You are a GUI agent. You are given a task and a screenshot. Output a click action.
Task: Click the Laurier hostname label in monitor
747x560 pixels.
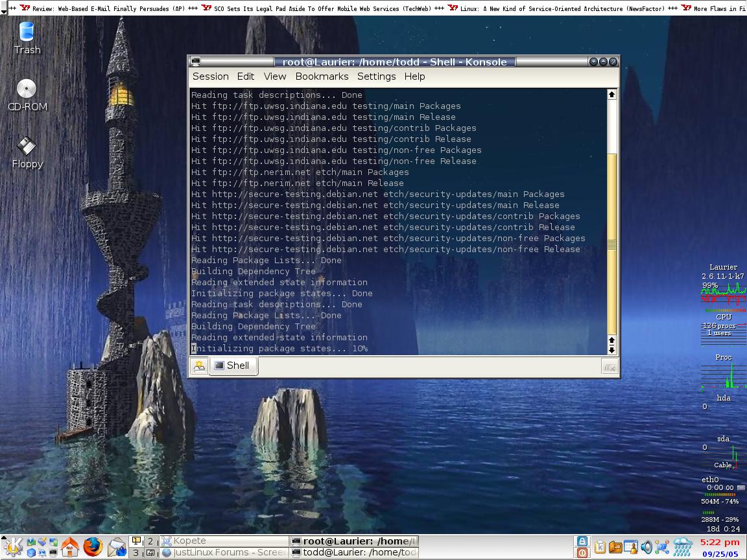[723, 267]
